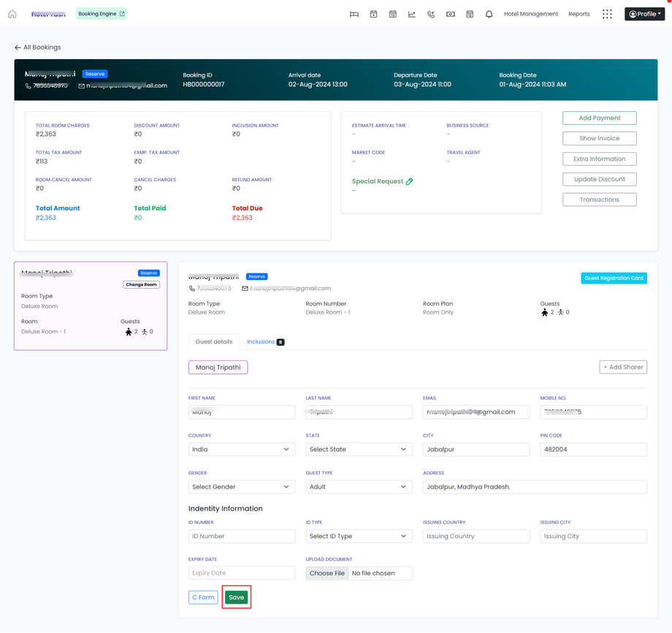
Task: Click the Address input field
Action: tap(535, 487)
